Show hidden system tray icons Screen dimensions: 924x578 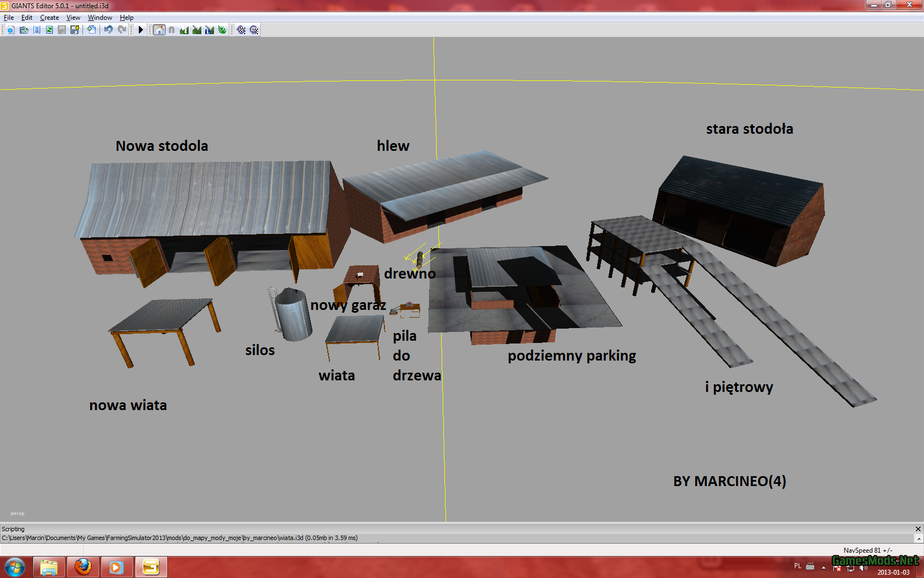point(823,567)
